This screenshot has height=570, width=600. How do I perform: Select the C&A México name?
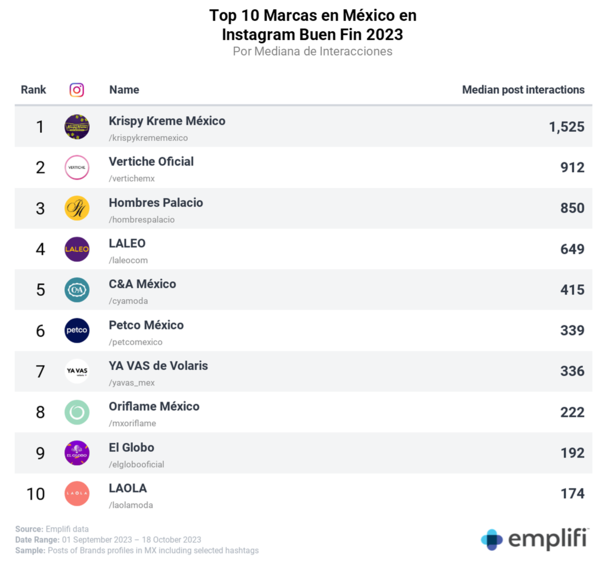click(142, 284)
